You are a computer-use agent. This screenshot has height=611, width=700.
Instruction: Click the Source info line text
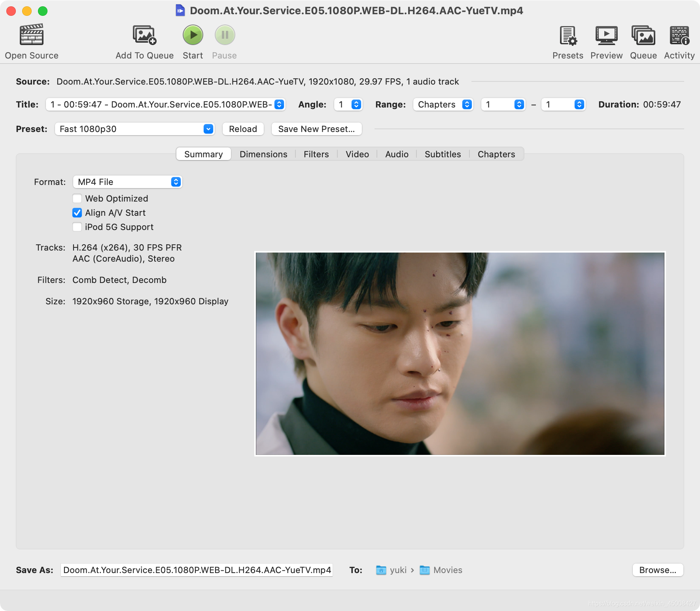257,81
